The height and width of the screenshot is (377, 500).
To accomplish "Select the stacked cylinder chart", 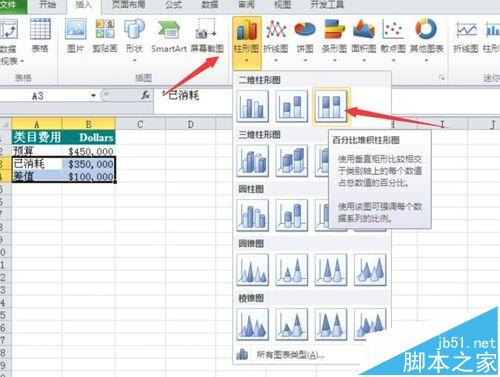I will (292, 215).
